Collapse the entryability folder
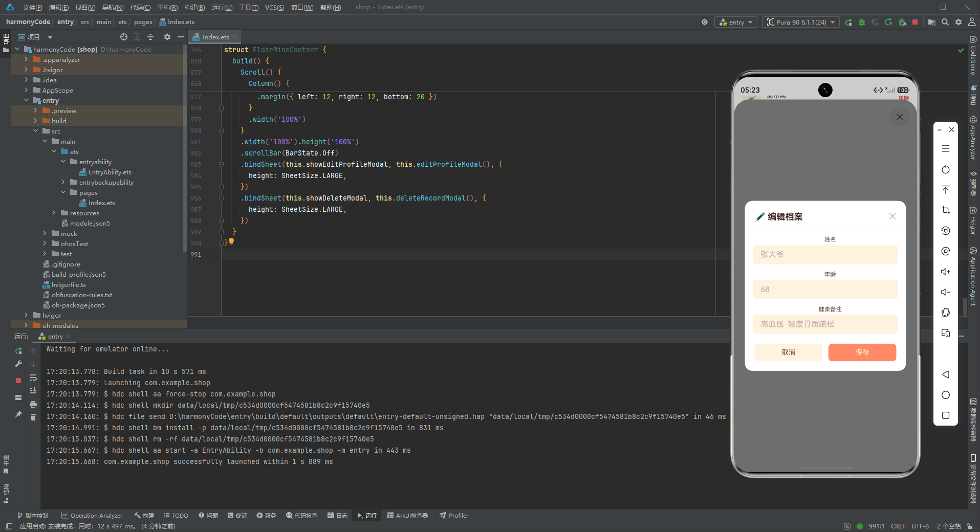Viewport: 980px width, 532px height. (x=63, y=162)
